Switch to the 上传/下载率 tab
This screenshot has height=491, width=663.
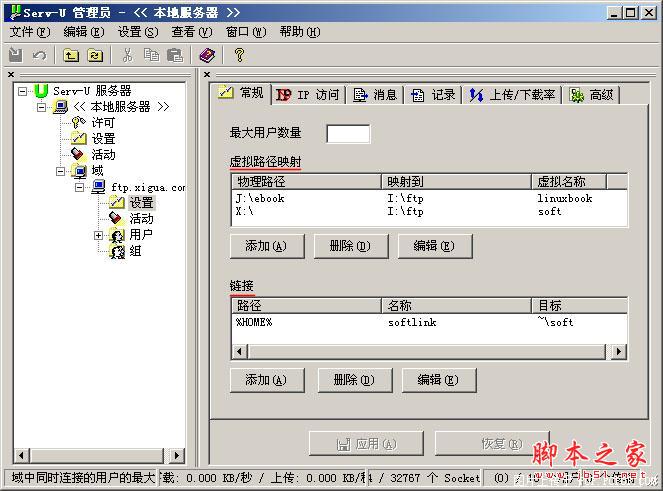click(x=512, y=95)
